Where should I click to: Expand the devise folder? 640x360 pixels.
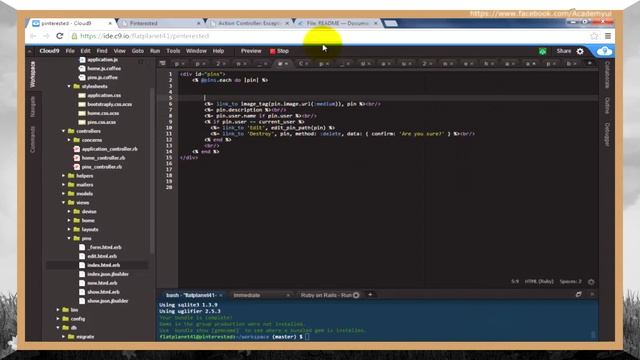[x=69, y=211]
